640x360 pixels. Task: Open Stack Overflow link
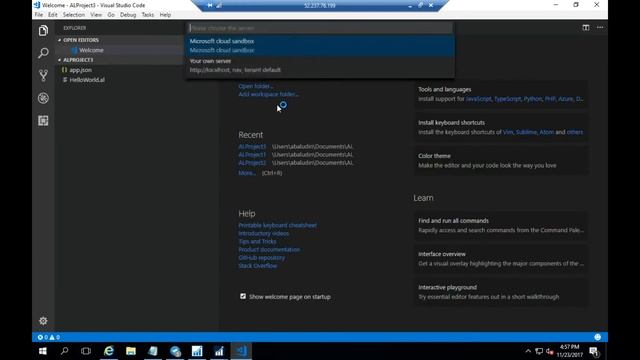point(258,266)
